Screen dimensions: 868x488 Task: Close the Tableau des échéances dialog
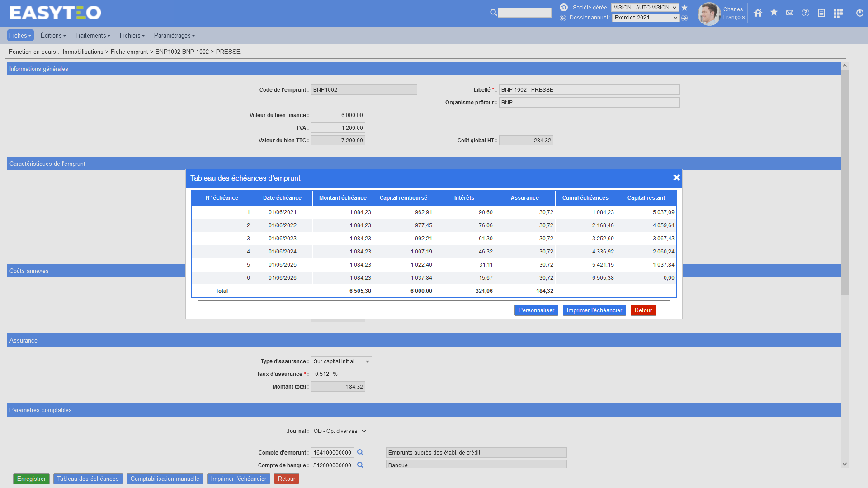(676, 178)
